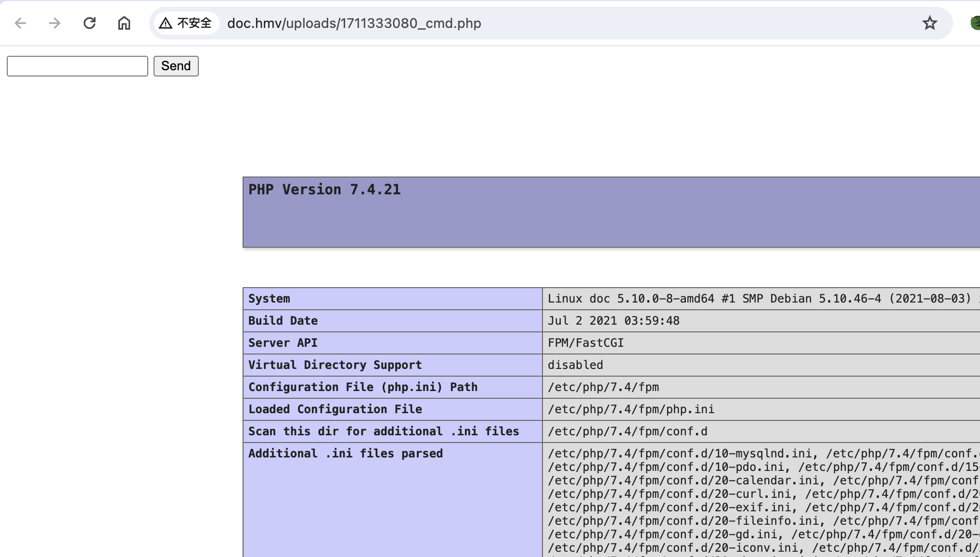Select the Server API label
980x557 pixels.
tap(283, 343)
